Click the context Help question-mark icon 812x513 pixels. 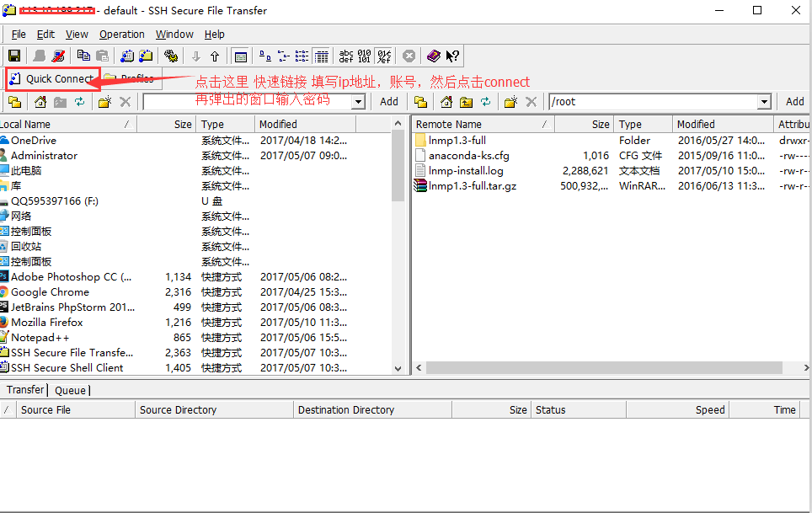(453, 56)
